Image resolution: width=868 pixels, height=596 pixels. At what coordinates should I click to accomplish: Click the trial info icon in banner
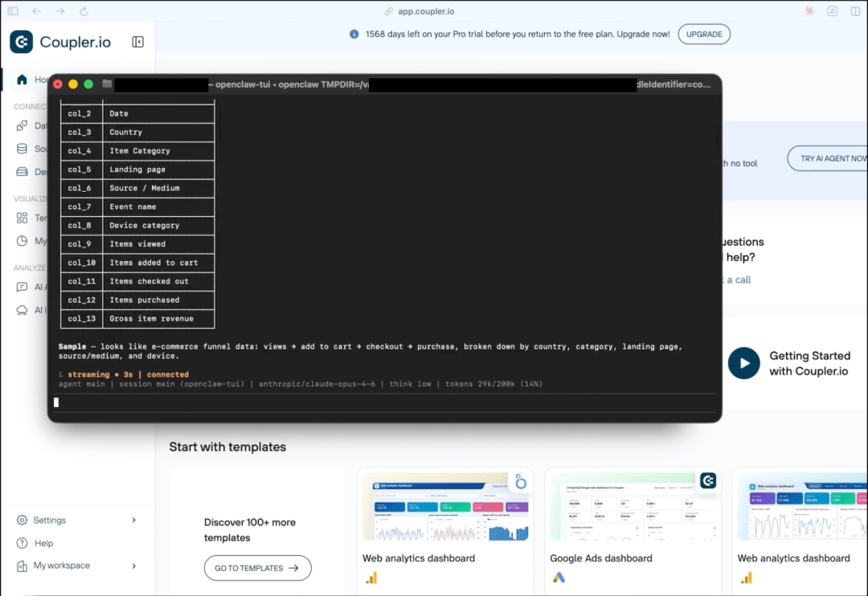click(354, 35)
